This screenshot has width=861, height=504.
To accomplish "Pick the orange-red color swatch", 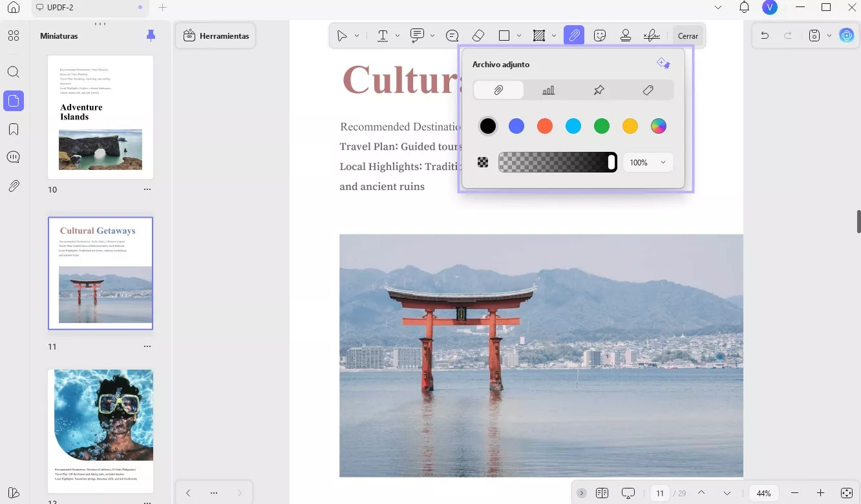I will 545,126.
